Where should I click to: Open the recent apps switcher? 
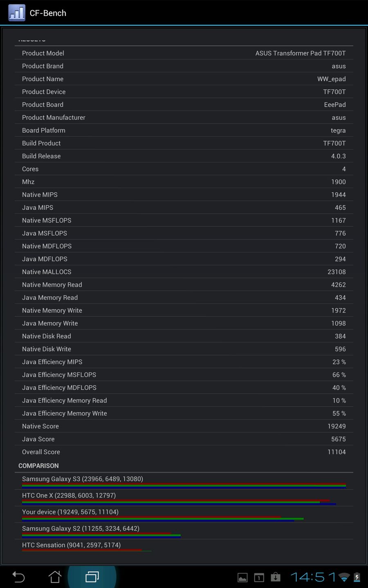click(92, 577)
